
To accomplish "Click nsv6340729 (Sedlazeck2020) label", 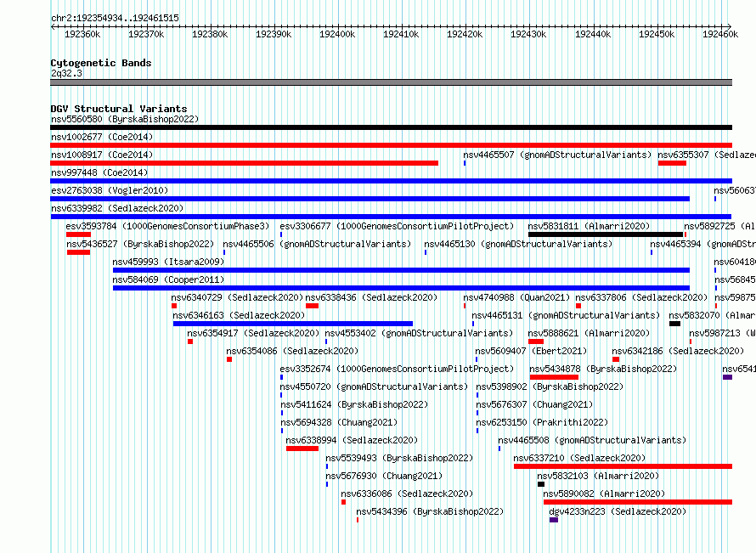I will click(x=237, y=297).
